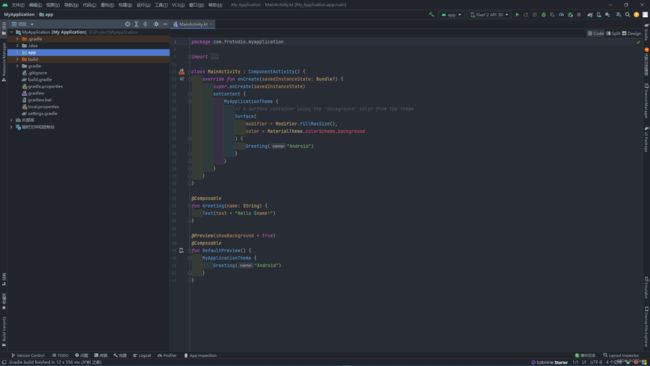Run the app with the green play button

517,15
